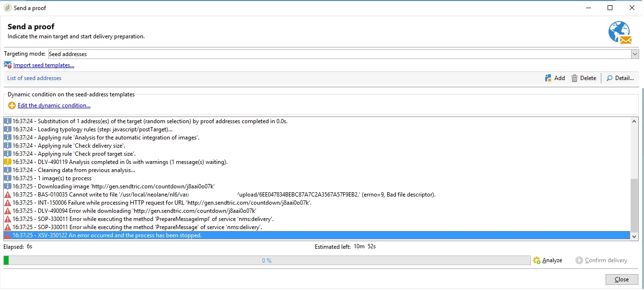Select error line 'DLV-490094 Error while downloading'
Image resolution: width=644 pixels, height=290 pixels.
316,211
